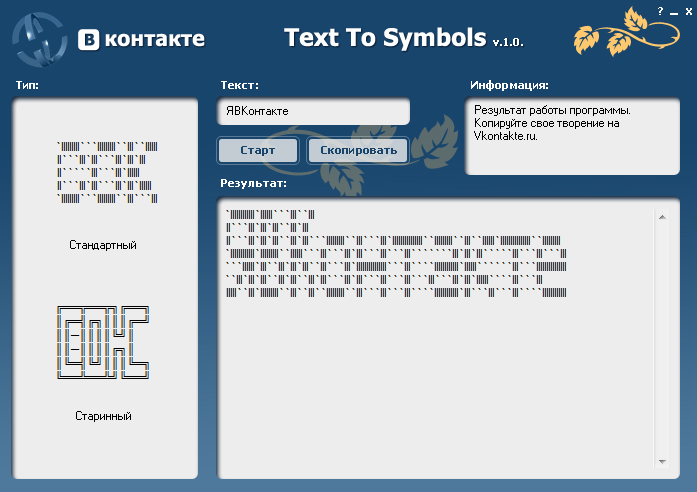The height and width of the screenshot is (492, 697).
Task: Click the up arrow of result scrollbar
Action: tap(662, 217)
